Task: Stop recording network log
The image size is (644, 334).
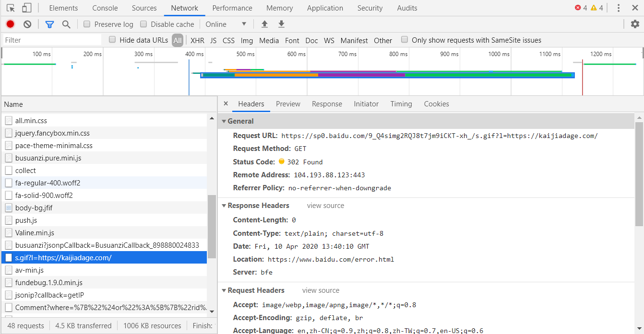Action: 10,24
